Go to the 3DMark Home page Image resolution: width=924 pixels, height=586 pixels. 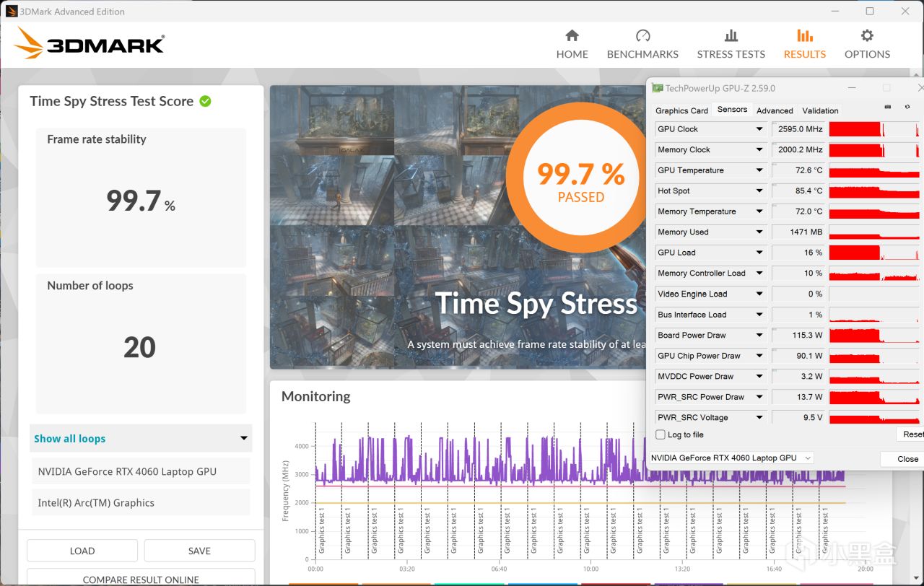pos(572,44)
